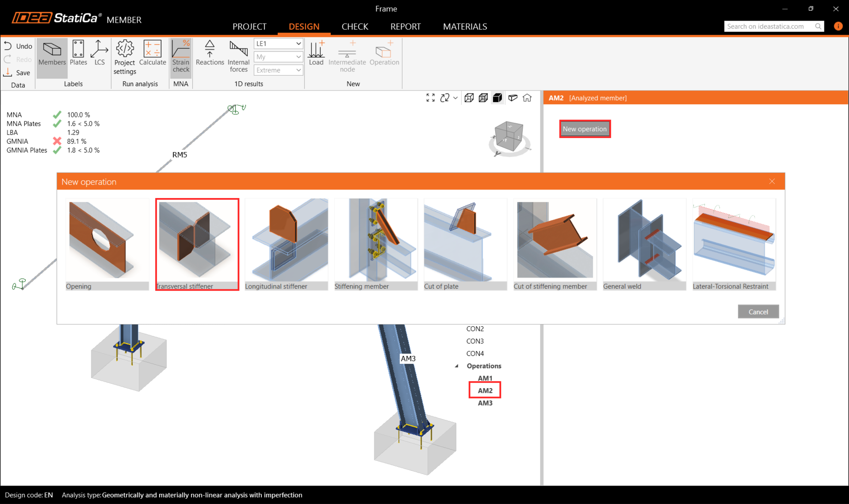This screenshot has width=849, height=504.
Task: Collapse the Operations tree node
Action: coord(457,366)
